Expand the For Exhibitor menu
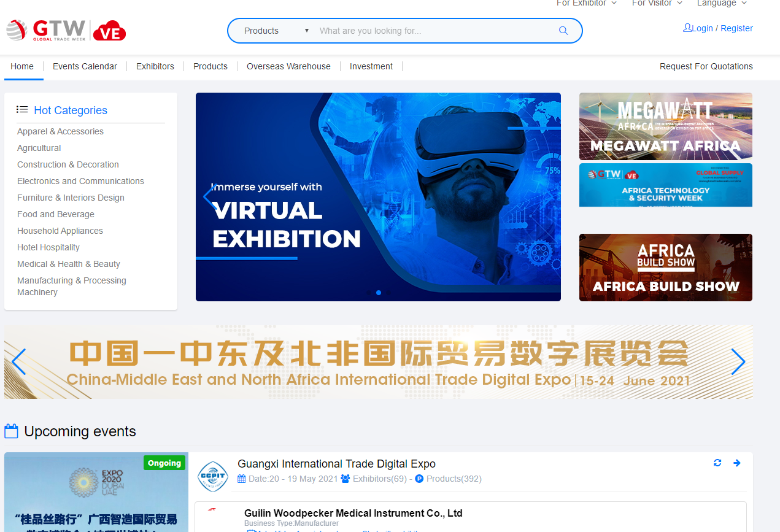The image size is (780, 532). pyautogui.click(x=587, y=3)
